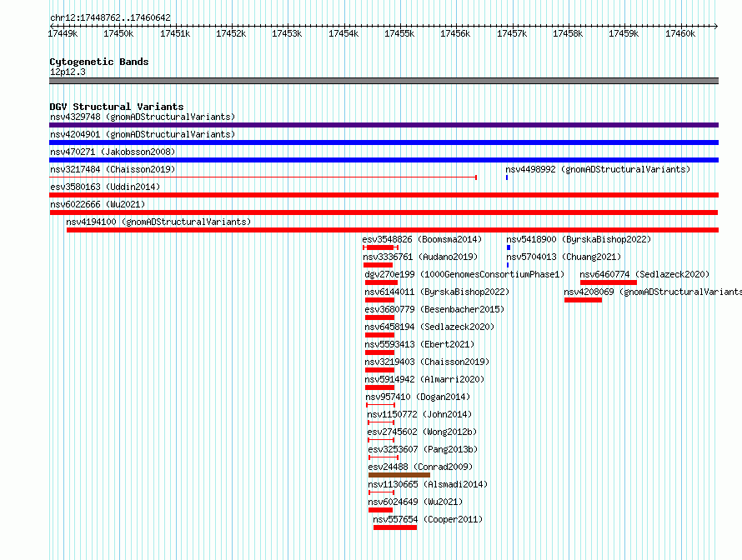Screen dimensions: 742x560
Task: Open esv3580163 (Uddin2014) variant label
Action: [x=105, y=187]
